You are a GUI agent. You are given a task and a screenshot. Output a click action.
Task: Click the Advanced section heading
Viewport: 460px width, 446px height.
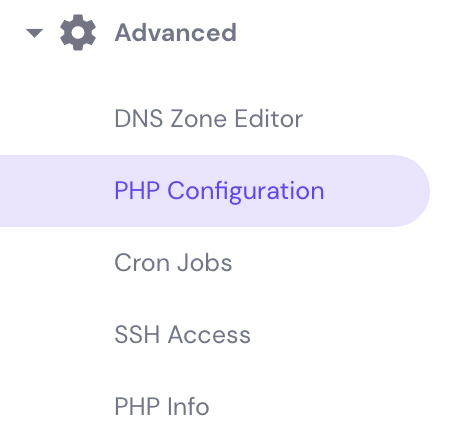tap(175, 33)
